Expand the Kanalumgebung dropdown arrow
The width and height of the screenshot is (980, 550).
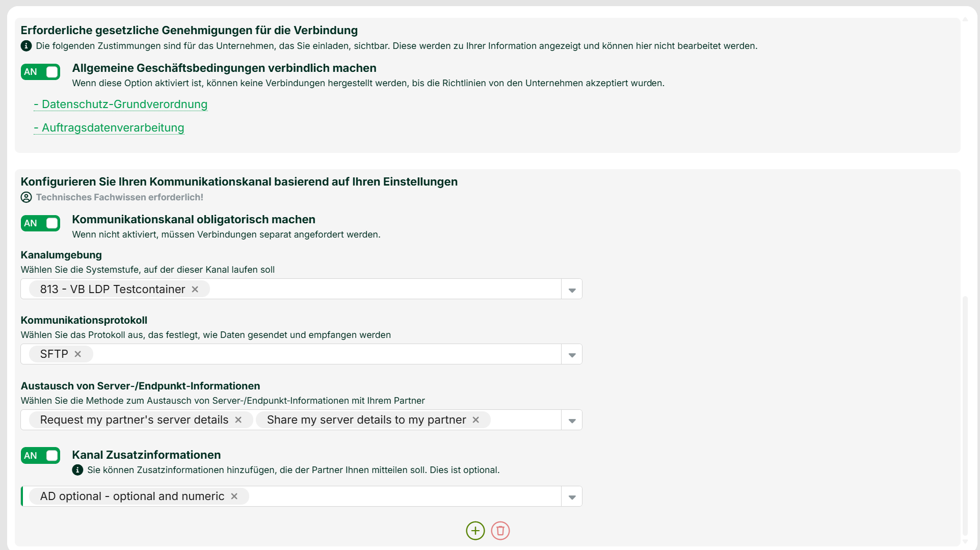click(572, 290)
